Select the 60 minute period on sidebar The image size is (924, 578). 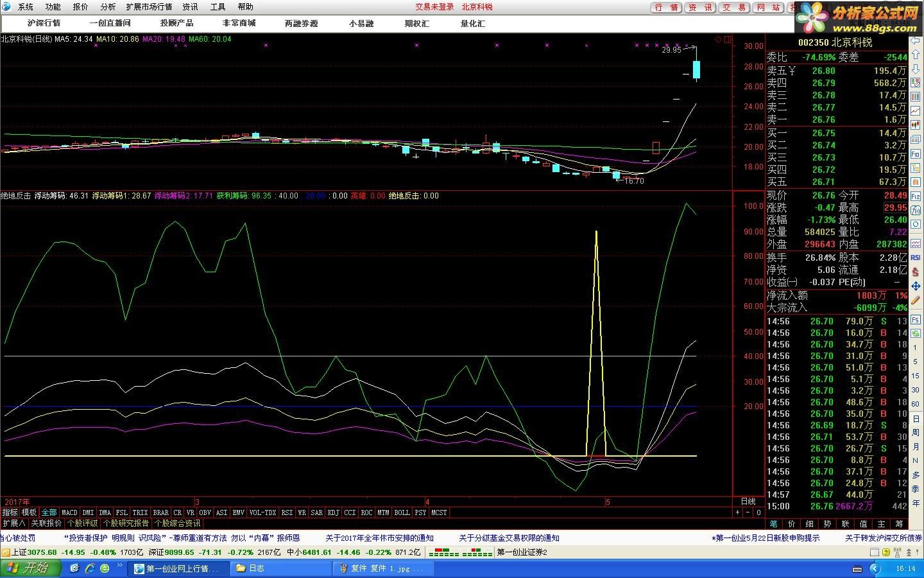916,404
